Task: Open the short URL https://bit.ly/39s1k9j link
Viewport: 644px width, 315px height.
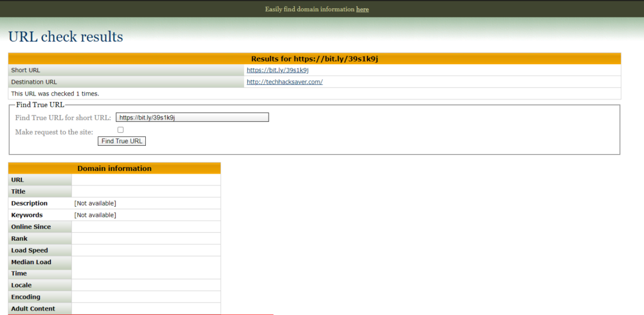Action: 277,70
